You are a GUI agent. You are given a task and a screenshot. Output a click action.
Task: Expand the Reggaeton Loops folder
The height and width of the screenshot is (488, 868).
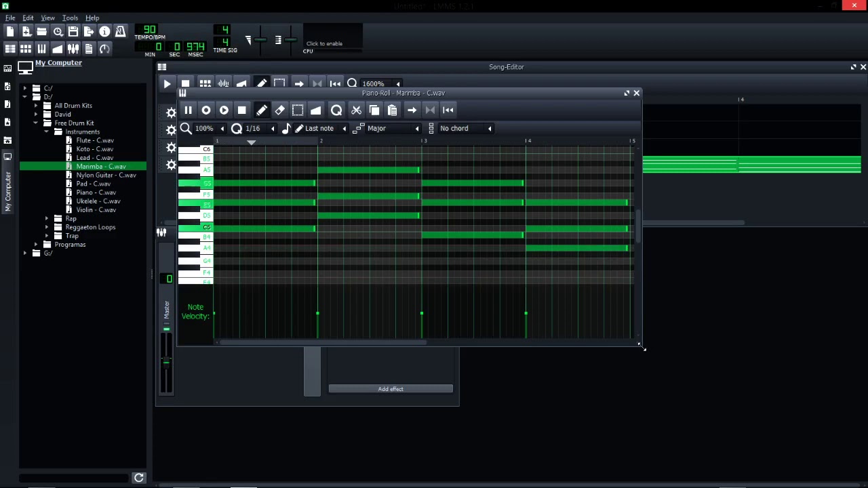[x=47, y=227]
